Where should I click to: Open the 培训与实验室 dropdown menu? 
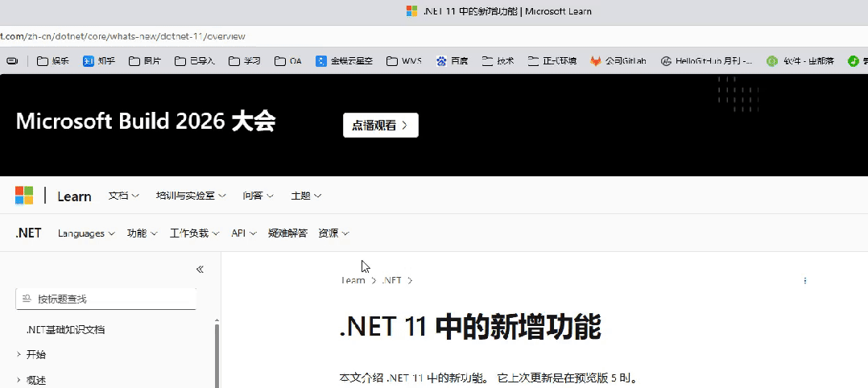coord(191,196)
